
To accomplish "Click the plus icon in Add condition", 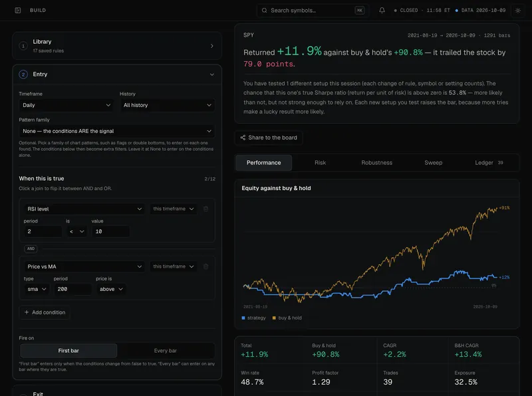I will (27, 312).
